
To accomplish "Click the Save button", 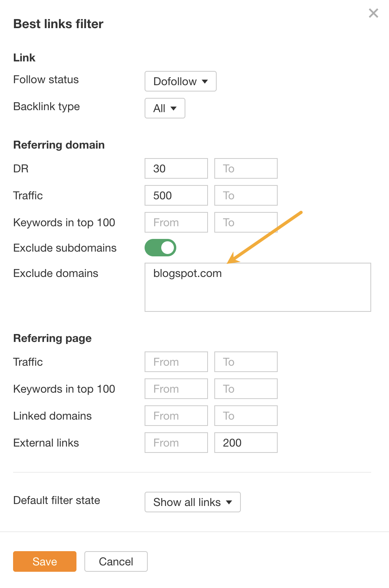I will tap(44, 561).
